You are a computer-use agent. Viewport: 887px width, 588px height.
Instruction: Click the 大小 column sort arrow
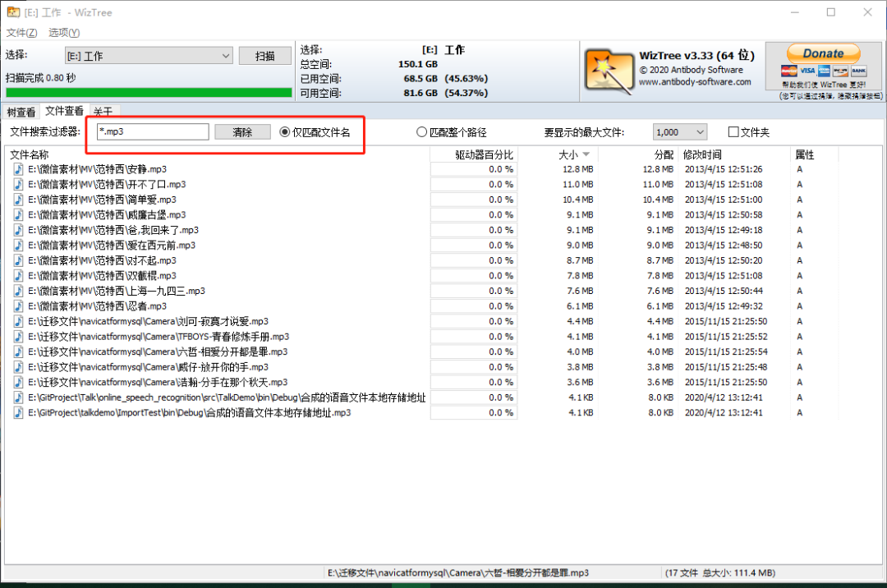tap(586, 154)
